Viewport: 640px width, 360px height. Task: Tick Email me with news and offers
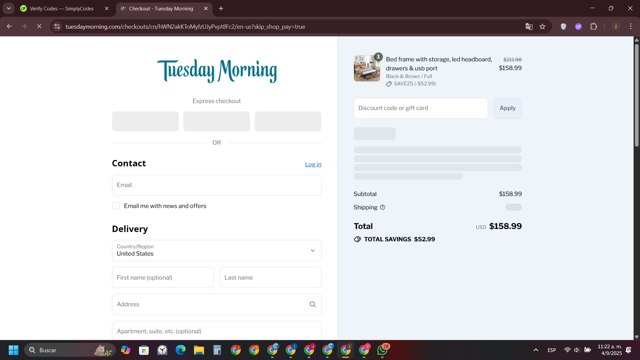[x=116, y=206]
